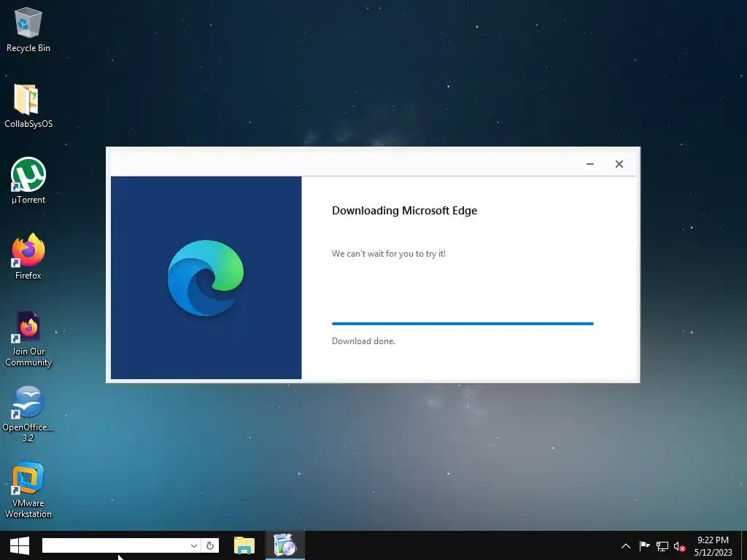Click the Edge download progress bar
Image resolution: width=747 pixels, height=560 pixels.
(462, 324)
